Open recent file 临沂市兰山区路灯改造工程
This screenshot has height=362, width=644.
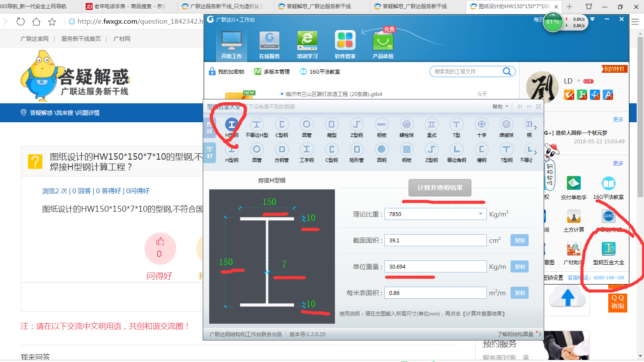[x=334, y=94]
